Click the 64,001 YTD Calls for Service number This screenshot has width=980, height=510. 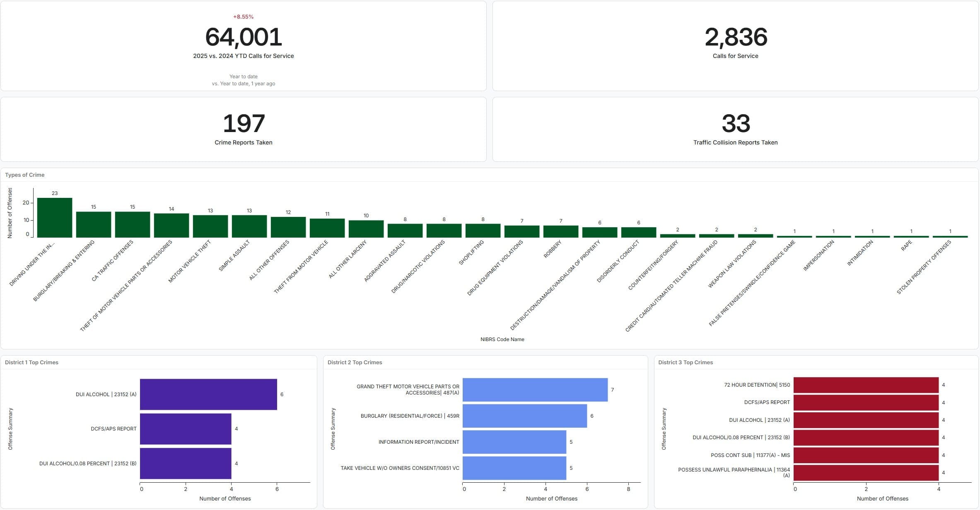pyautogui.click(x=244, y=37)
